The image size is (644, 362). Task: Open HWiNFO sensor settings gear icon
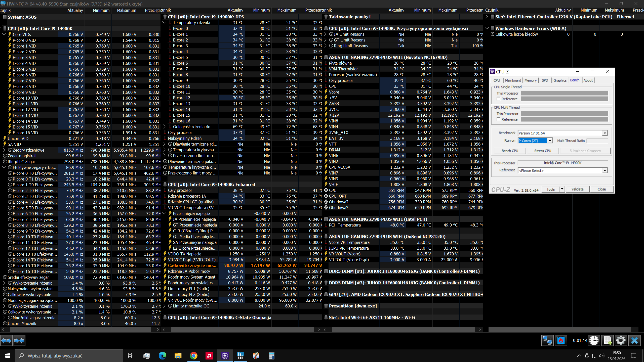621,340
